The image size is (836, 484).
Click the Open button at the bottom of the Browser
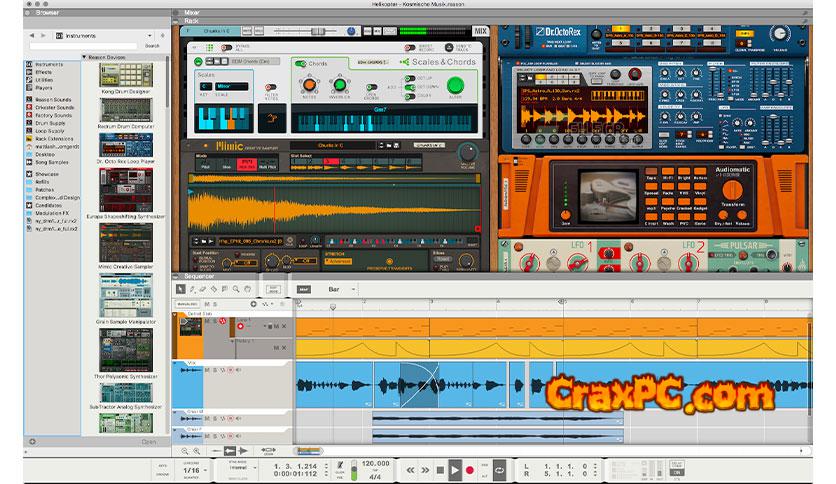148,441
